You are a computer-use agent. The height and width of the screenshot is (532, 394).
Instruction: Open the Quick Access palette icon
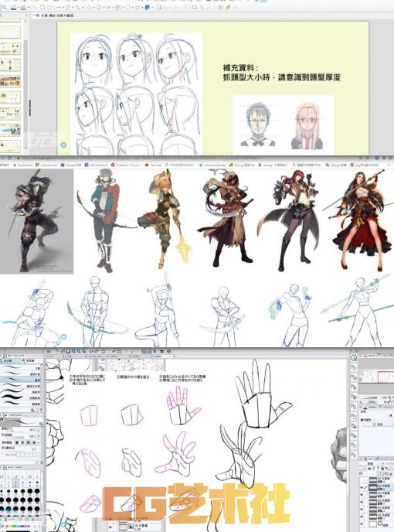click(x=355, y=358)
